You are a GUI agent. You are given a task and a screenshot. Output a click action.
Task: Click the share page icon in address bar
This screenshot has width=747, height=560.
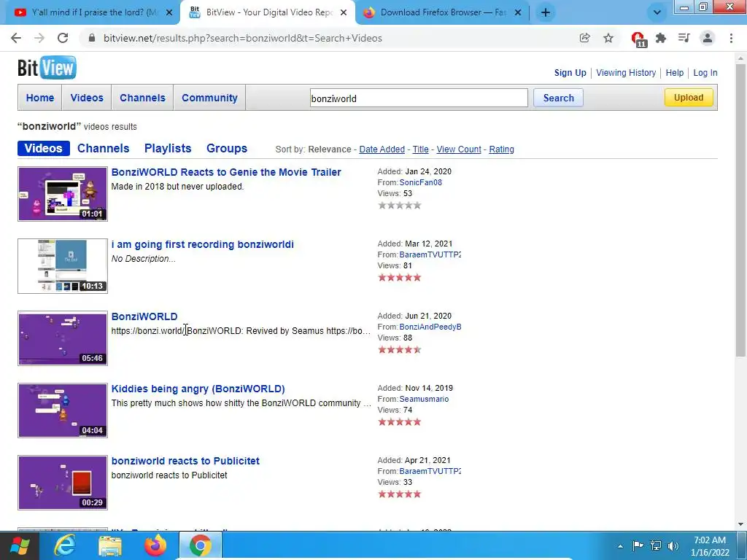[584, 38]
